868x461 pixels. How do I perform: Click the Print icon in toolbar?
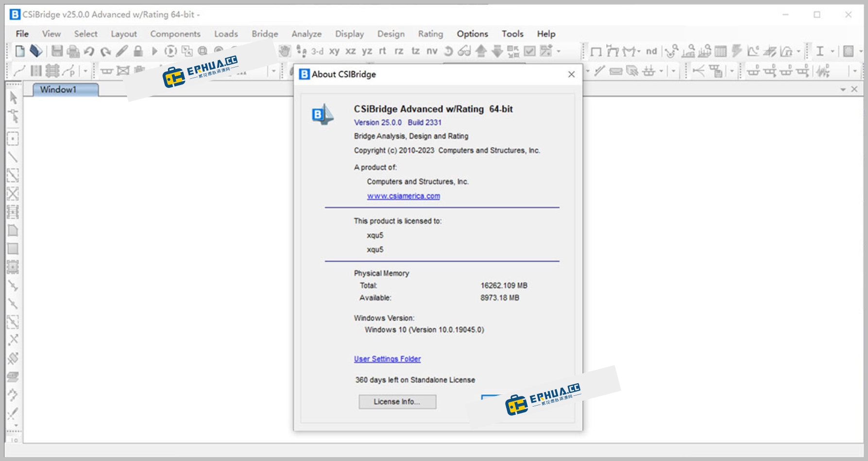73,51
